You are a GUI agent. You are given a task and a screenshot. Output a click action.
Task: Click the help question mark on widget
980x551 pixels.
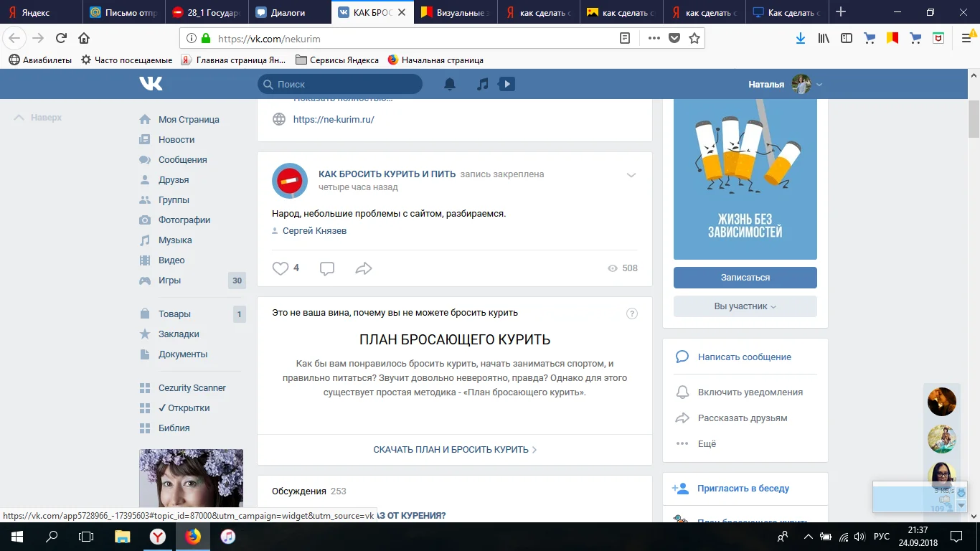click(632, 313)
